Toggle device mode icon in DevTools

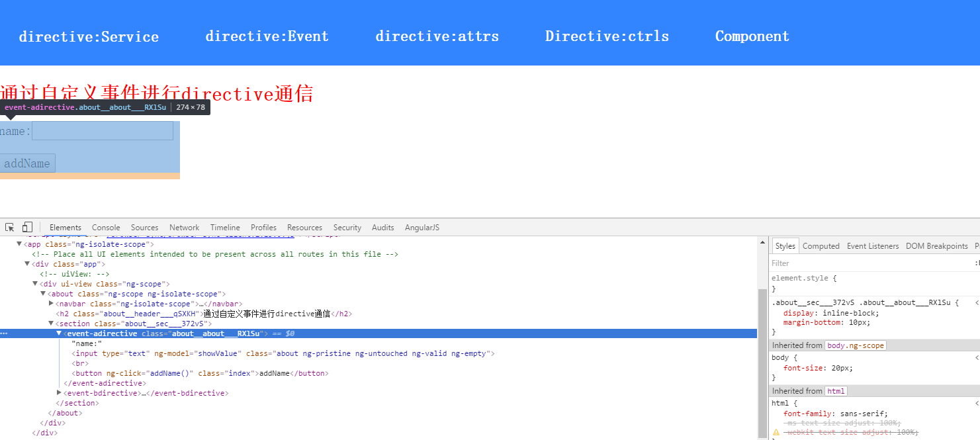click(27, 227)
